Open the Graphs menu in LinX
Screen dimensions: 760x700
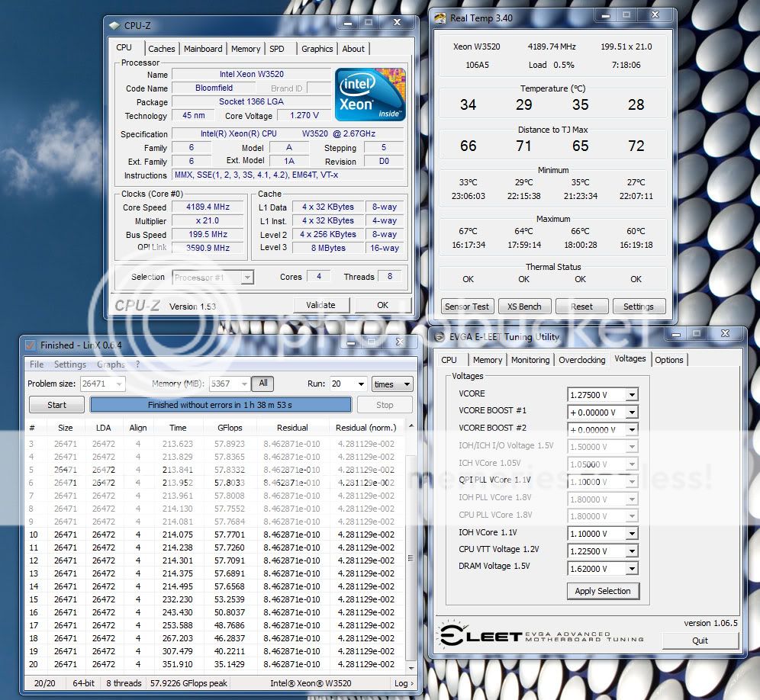click(x=111, y=364)
